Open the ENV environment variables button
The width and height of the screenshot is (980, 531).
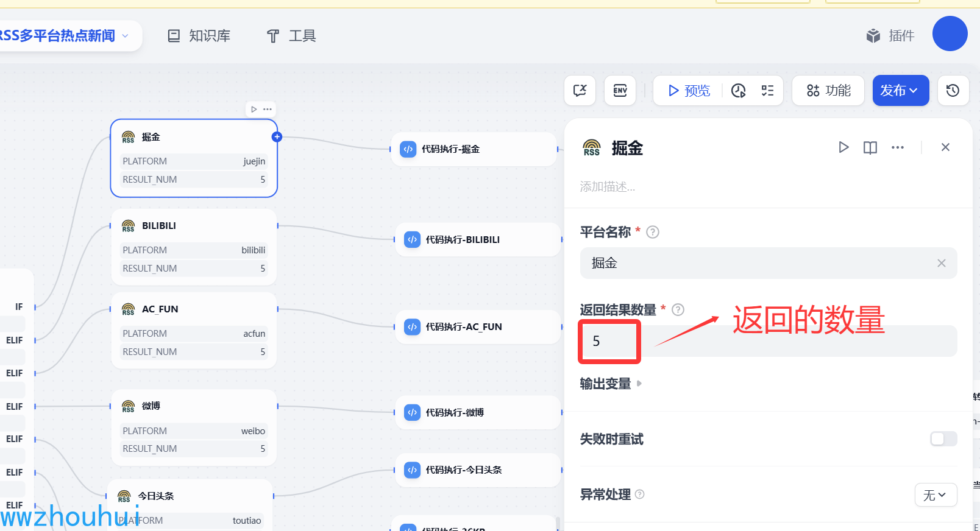[620, 91]
